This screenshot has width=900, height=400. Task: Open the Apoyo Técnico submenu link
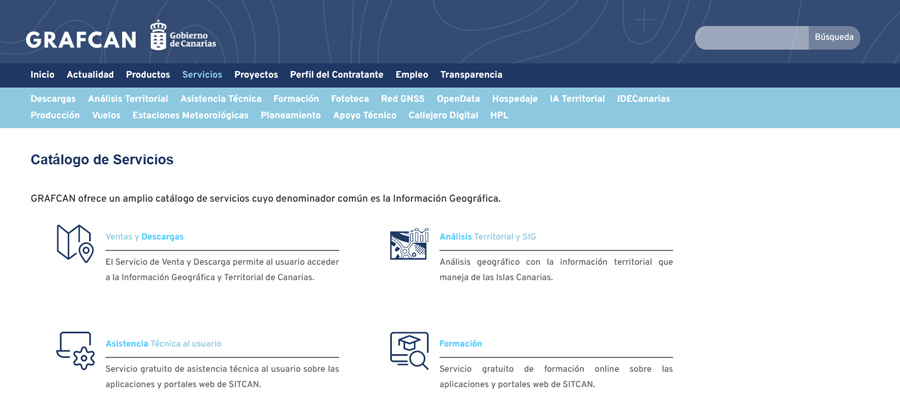pyautogui.click(x=365, y=115)
